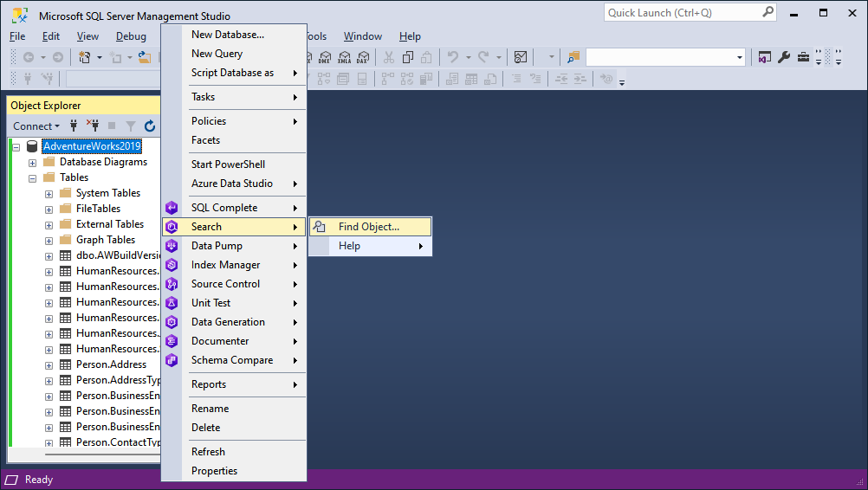
Task: Click the Find in Files icon
Action: pos(573,57)
